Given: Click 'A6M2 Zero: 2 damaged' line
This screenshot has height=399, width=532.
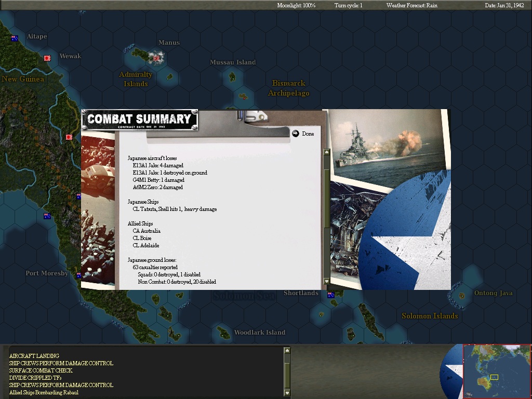Looking at the screenshot, I should point(158,187).
